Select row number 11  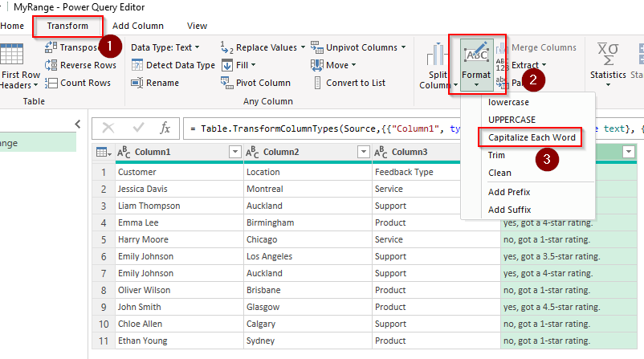104,341
